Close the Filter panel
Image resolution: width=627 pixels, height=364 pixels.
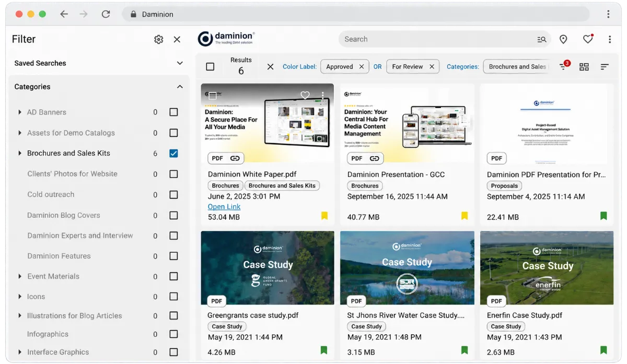click(177, 39)
